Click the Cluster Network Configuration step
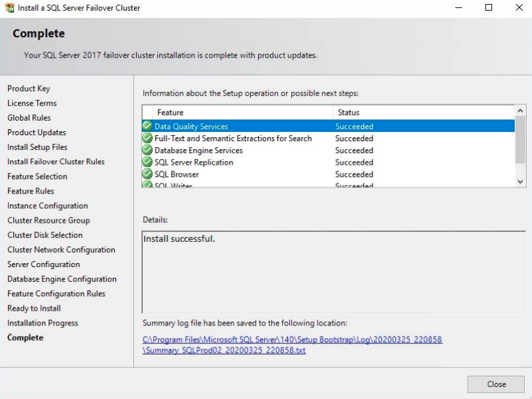 tap(62, 249)
